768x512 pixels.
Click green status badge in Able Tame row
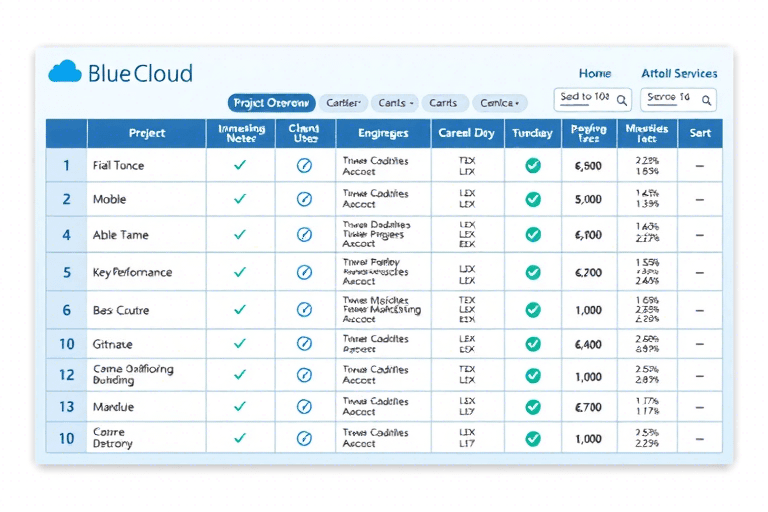pos(533,235)
